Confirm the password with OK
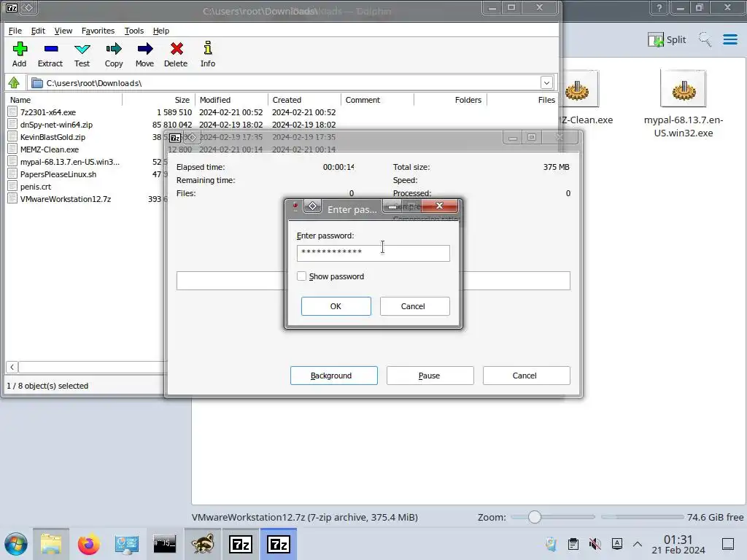747x560 pixels. (x=336, y=306)
